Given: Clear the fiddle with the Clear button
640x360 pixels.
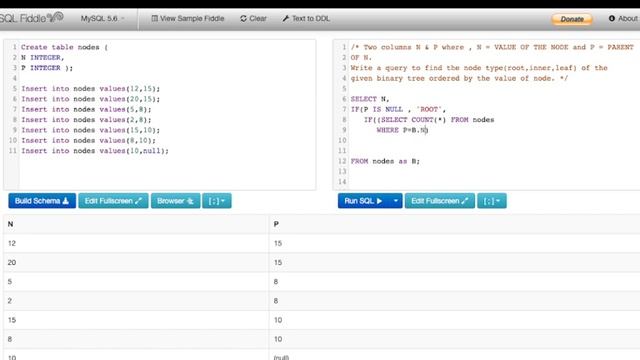Looking at the screenshot, I should [253, 19].
